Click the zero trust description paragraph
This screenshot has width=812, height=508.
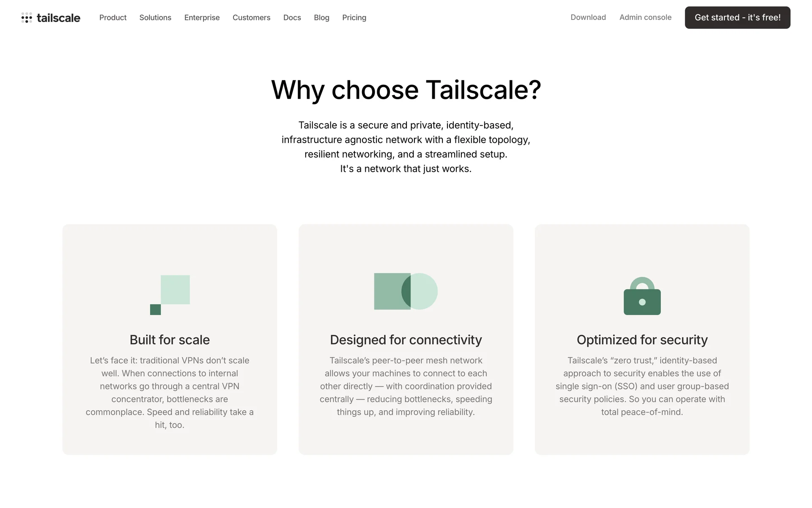642,386
